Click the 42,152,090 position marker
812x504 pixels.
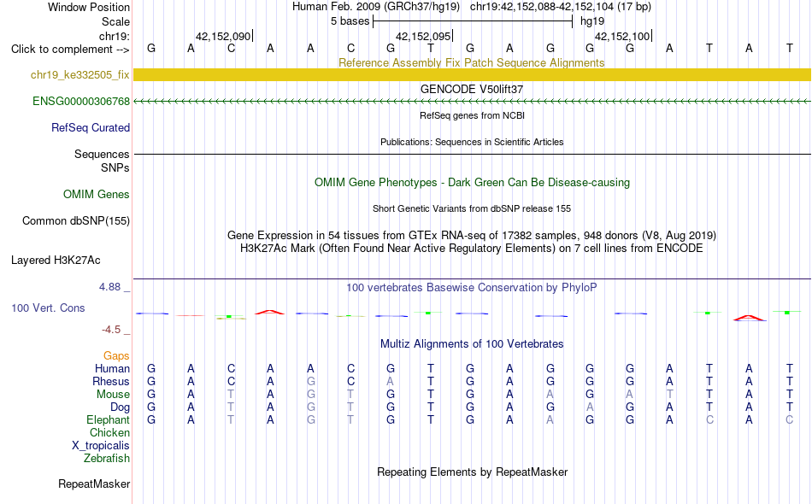click(x=223, y=37)
